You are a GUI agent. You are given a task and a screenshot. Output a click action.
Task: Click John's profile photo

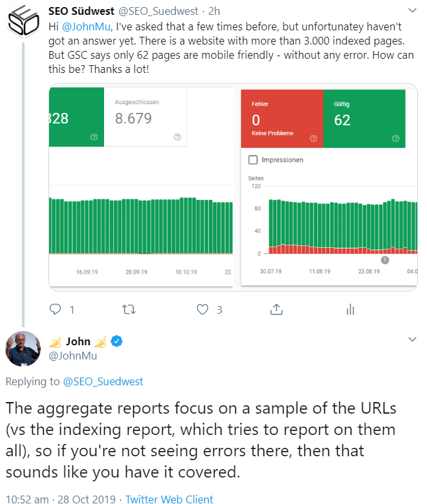tap(23, 349)
